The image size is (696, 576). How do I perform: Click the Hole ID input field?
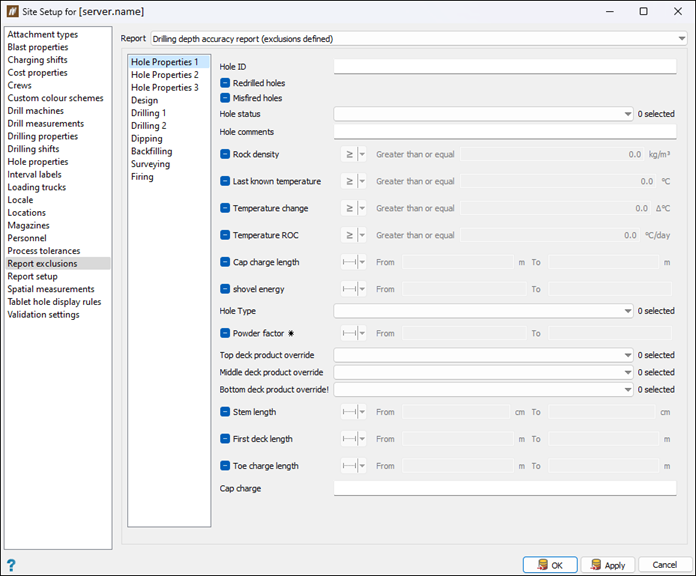(504, 67)
